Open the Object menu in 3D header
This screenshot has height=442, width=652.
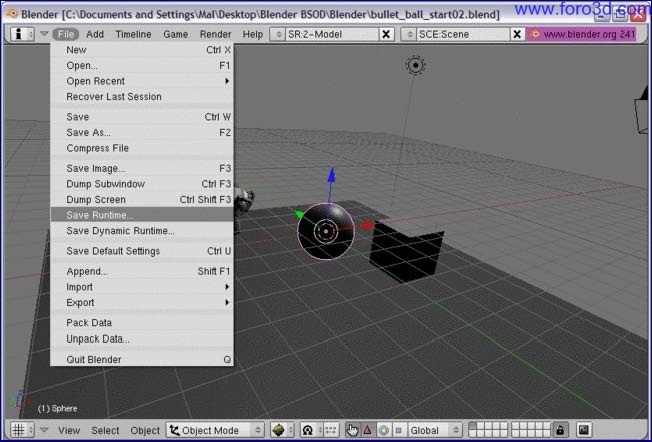pyautogui.click(x=145, y=430)
